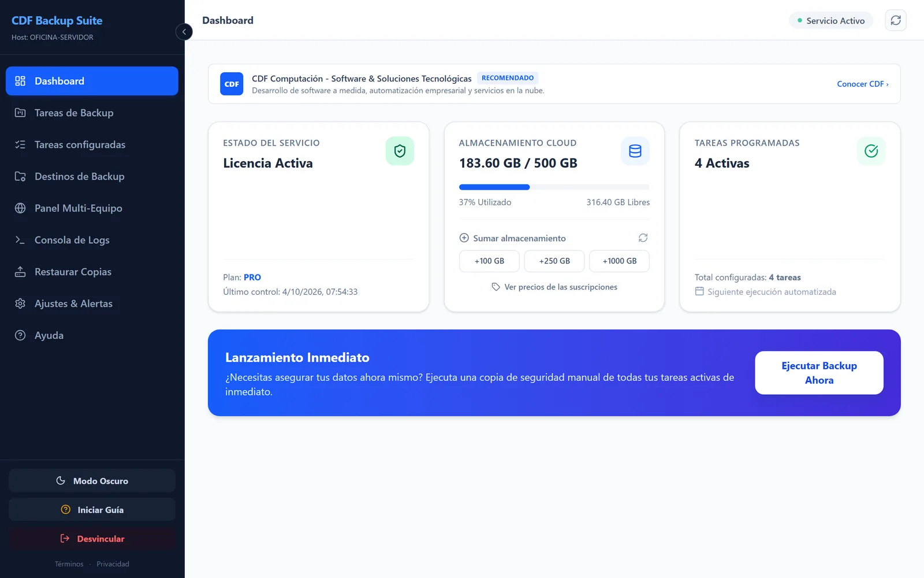
Task: Open the Privacidad link
Action: tap(113, 564)
